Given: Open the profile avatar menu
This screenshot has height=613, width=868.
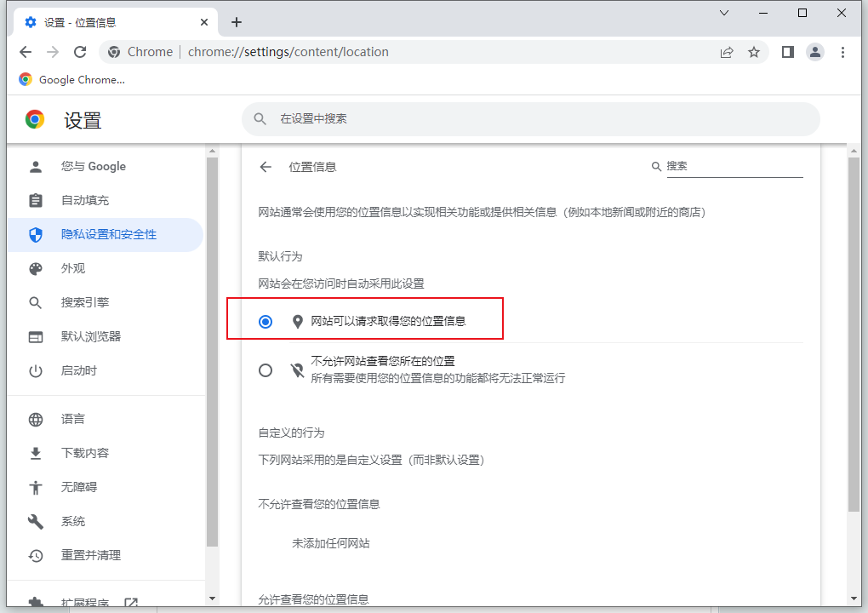Looking at the screenshot, I should click(x=815, y=52).
